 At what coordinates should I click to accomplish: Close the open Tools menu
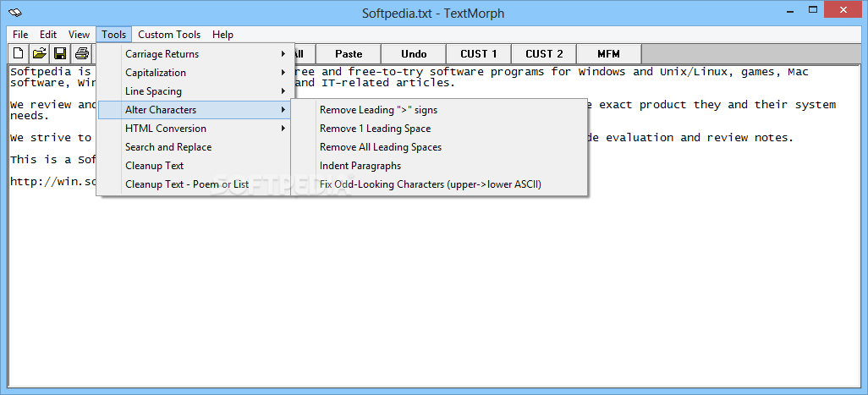[x=114, y=35]
